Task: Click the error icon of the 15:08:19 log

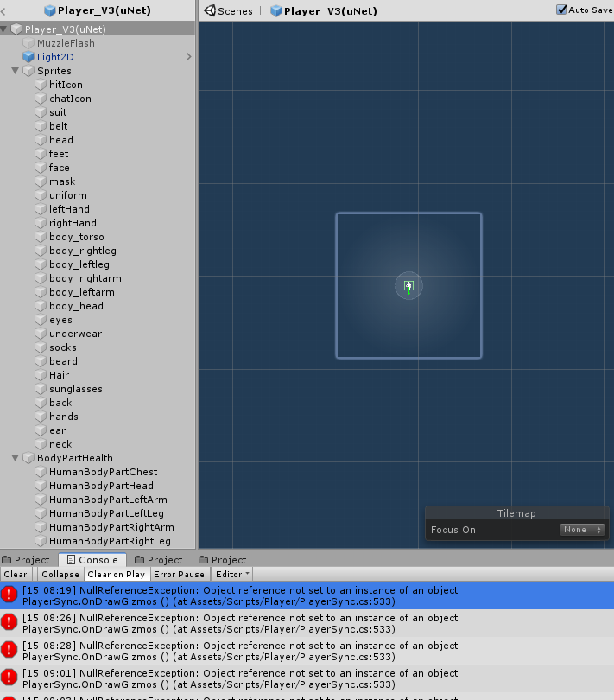Action: (x=9, y=595)
